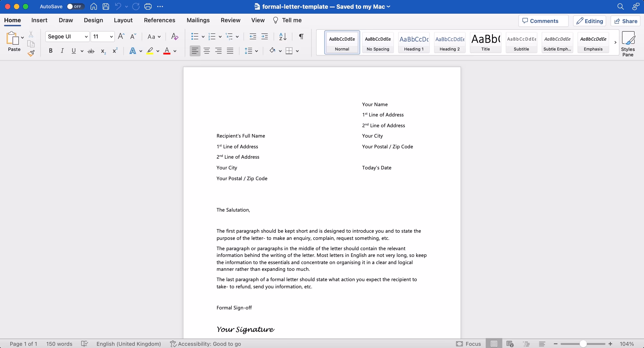
Task: Click the Home icon in title bar
Action: 94,7
